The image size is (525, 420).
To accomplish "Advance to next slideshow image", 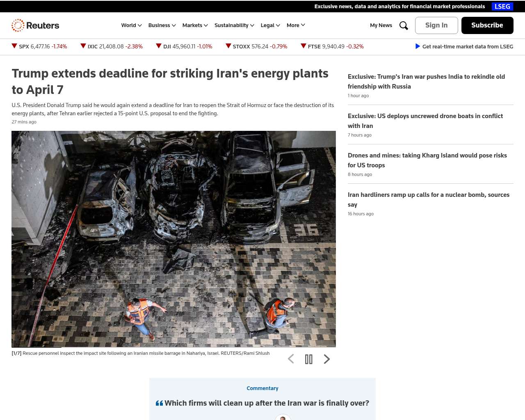I will click(327, 359).
